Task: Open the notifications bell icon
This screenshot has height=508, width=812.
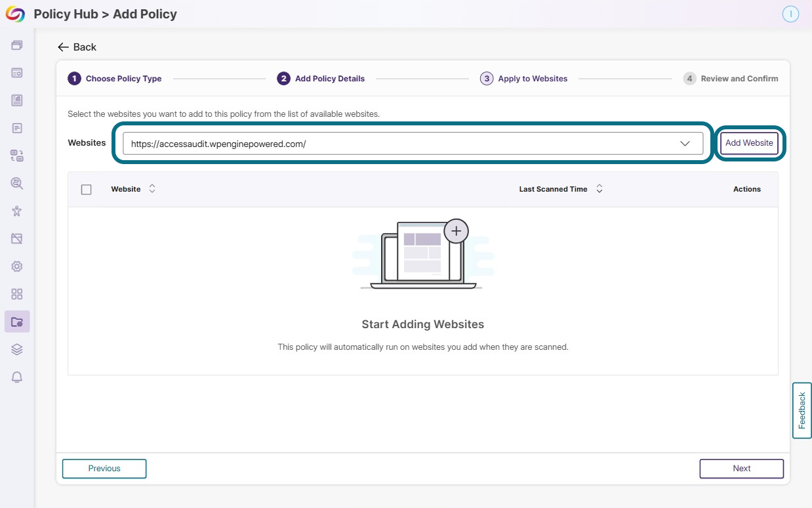Action: click(17, 377)
